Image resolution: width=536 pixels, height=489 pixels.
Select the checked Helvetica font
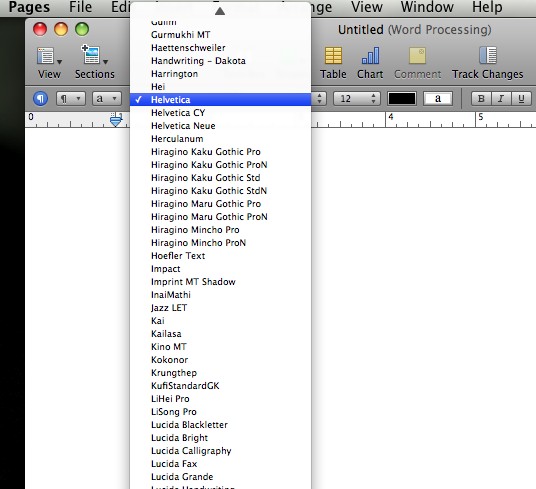tap(220, 100)
